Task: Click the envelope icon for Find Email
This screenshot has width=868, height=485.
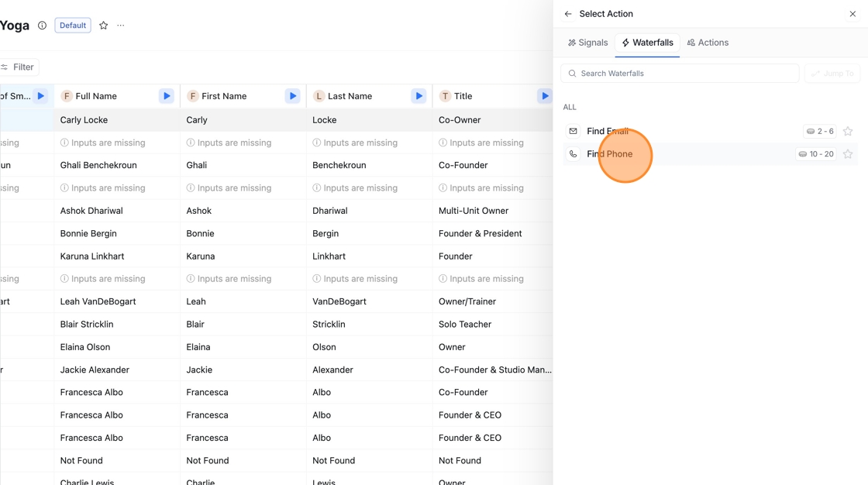Action: 573,131
